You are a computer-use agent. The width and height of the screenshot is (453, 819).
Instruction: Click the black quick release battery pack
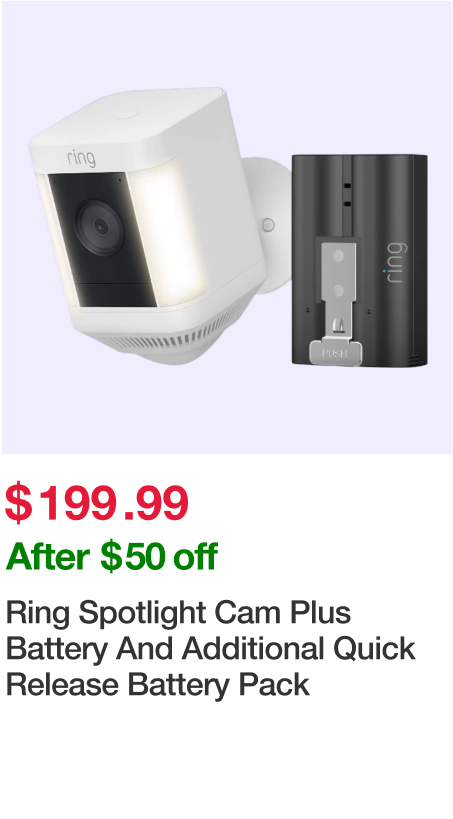click(359, 260)
